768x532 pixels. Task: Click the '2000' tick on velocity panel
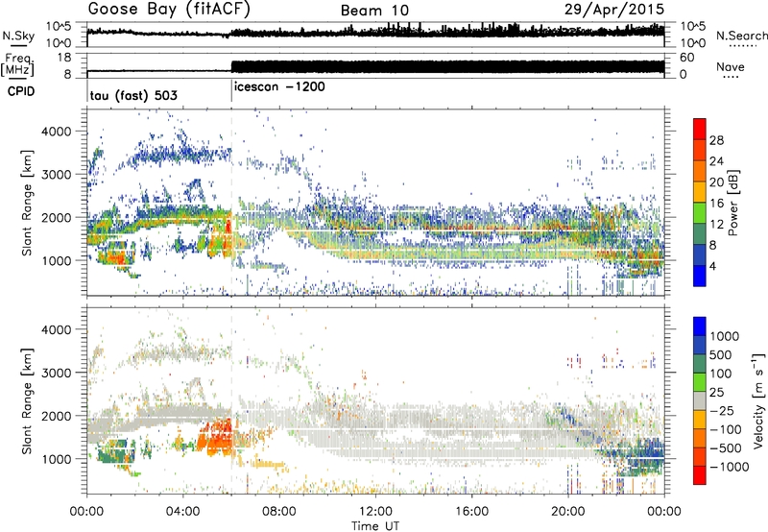coord(57,416)
